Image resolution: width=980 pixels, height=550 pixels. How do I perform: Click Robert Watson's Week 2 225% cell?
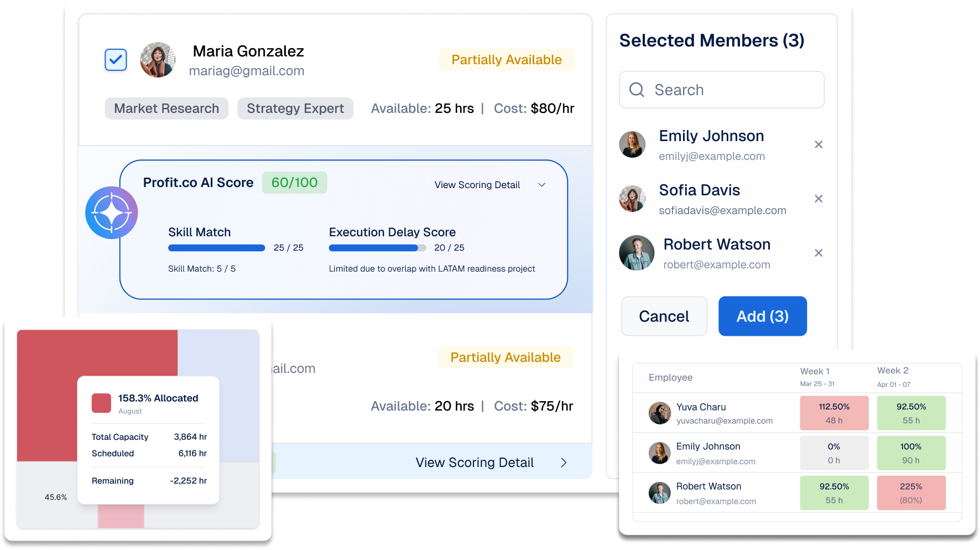pos(911,493)
